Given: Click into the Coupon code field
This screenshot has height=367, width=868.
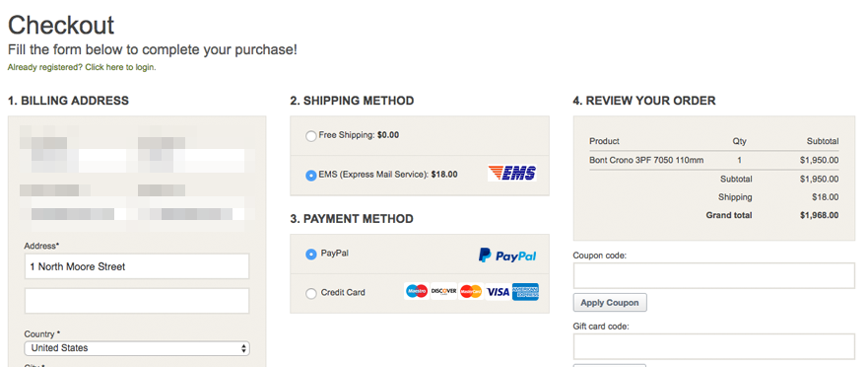Looking at the screenshot, I should point(714,275).
